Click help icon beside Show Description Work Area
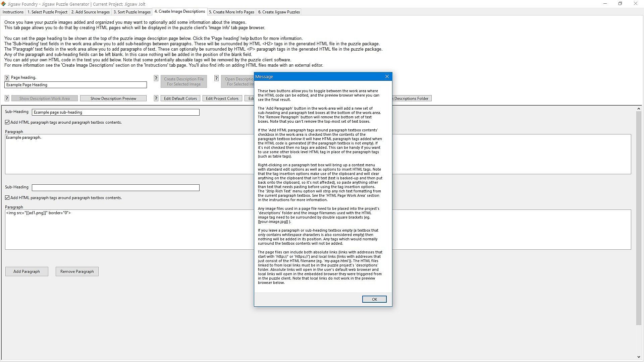Viewport: 644px width, 362px height. click(x=7, y=98)
